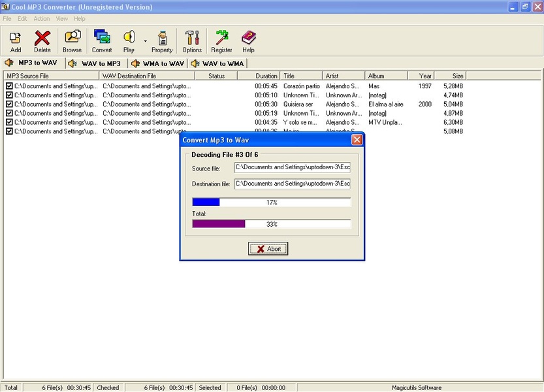Click the Register icon
Viewport: 544px width, 392px height.
tap(221, 38)
